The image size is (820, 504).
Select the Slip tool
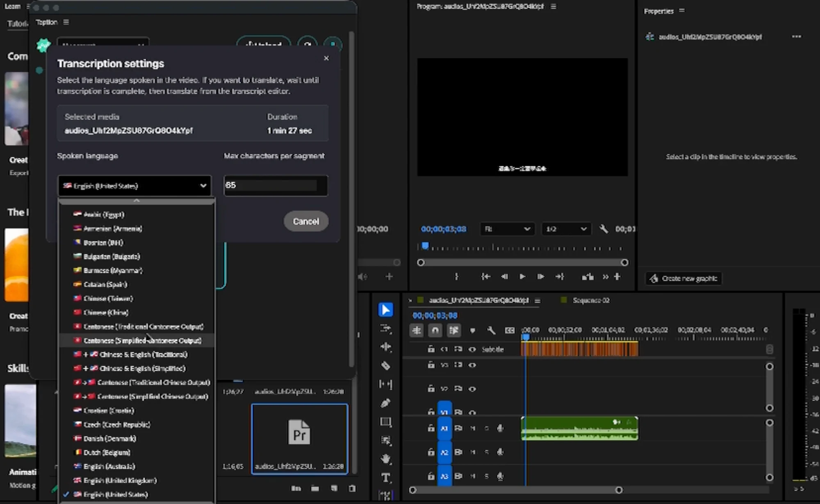[x=385, y=384]
